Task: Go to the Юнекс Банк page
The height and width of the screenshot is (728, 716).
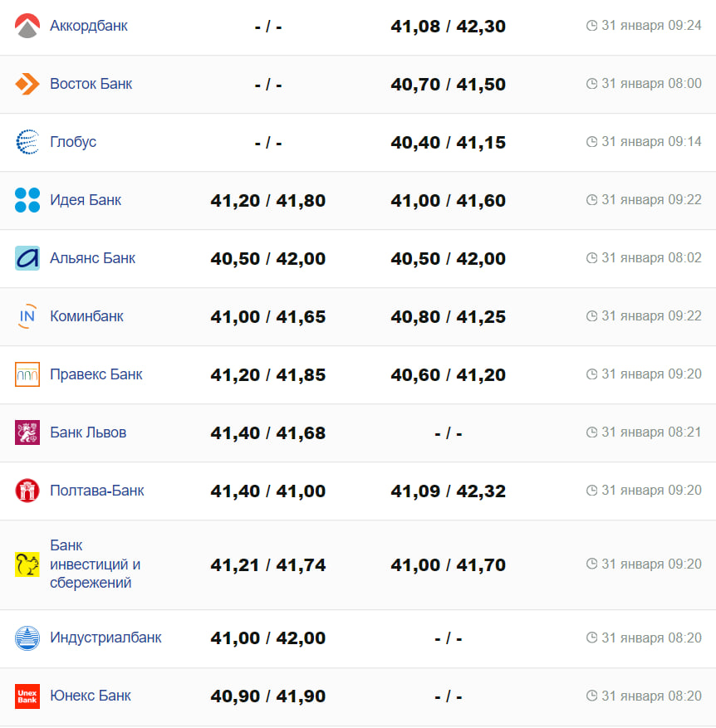Action: point(91,696)
